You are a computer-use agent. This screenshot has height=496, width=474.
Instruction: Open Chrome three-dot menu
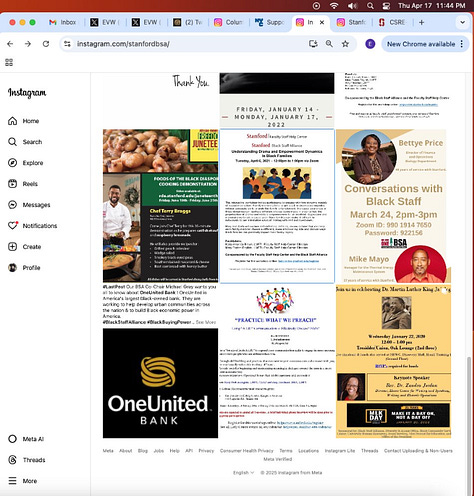click(462, 44)
